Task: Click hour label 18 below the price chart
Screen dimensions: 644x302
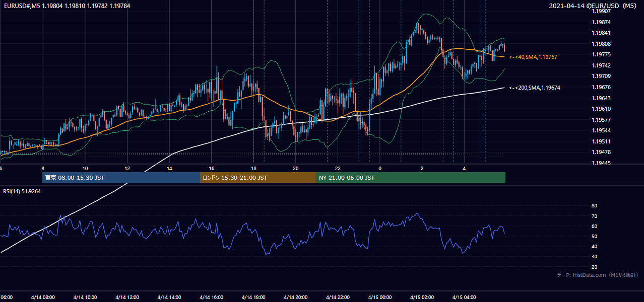Action: coord(253,168)
